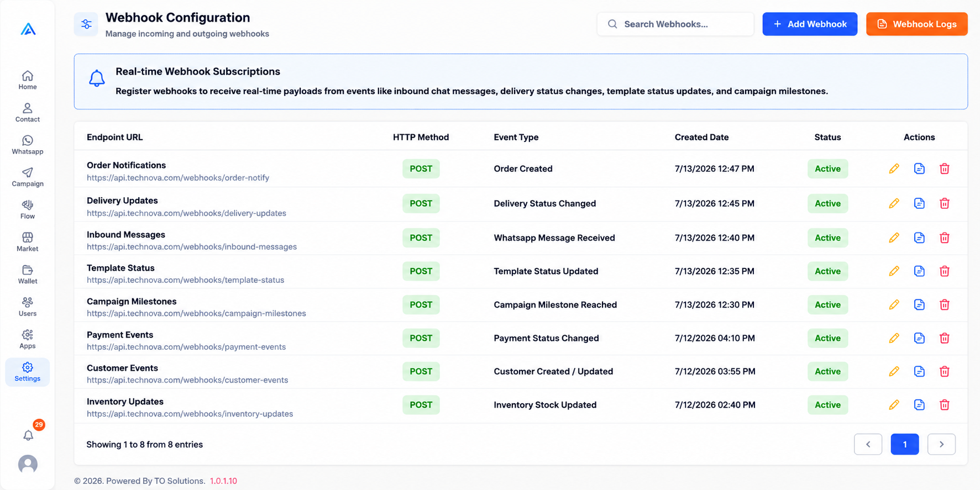Click 'Inventory Stock Updated' event type

[x=545, y=405]
